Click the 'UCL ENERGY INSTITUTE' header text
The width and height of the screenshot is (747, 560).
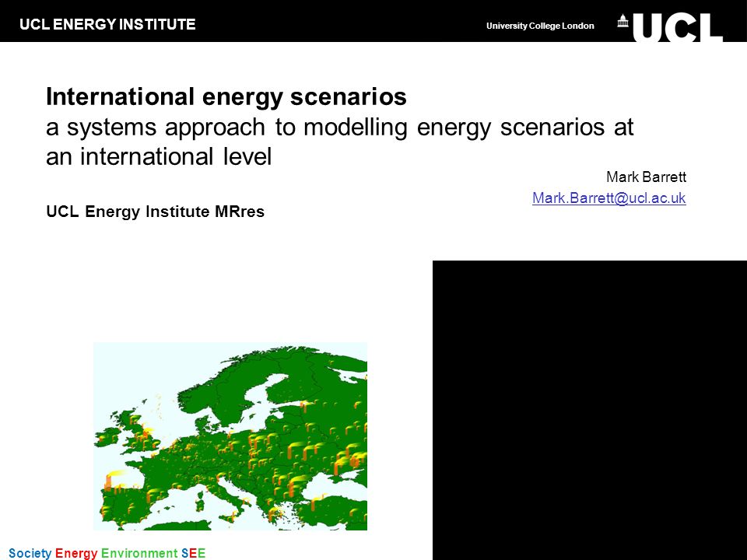tap(107, 24)
